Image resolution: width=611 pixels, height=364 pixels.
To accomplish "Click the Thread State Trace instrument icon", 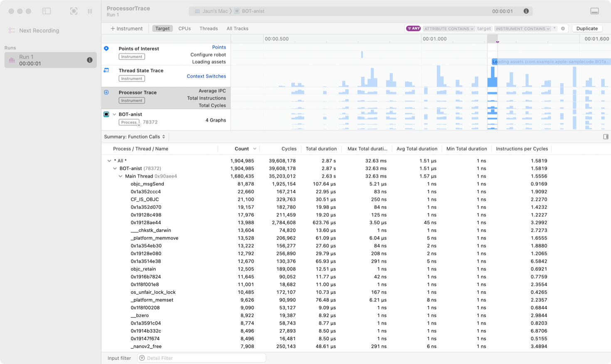I will 107,71.
